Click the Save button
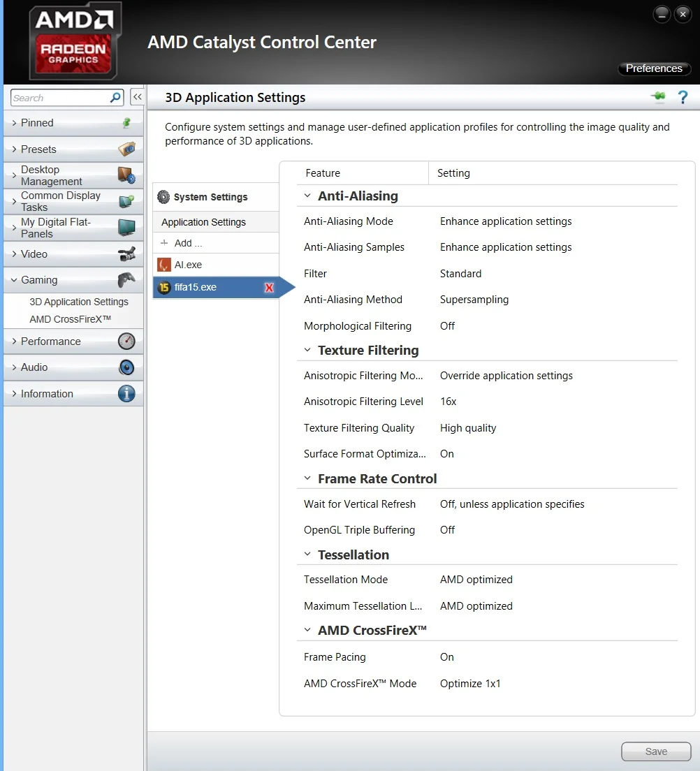The width and height of the screenshot is (700, 771). [656, 751]
